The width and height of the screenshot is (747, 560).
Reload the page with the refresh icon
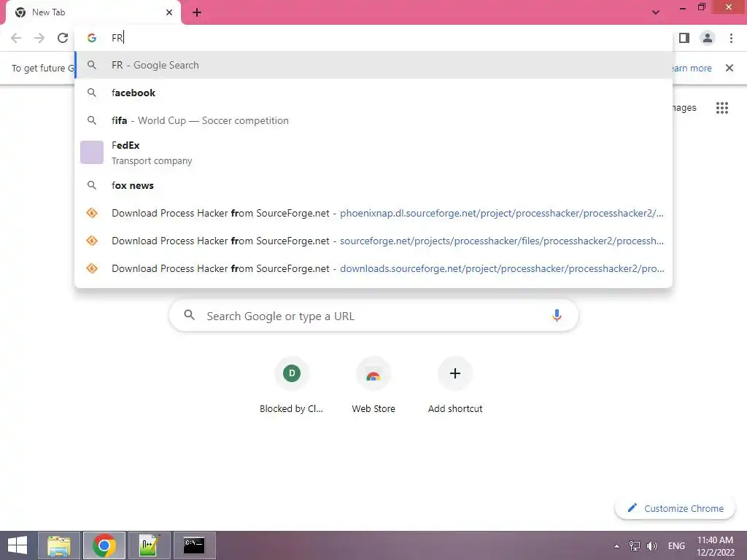pyautogui.click(x=63, y=38)
